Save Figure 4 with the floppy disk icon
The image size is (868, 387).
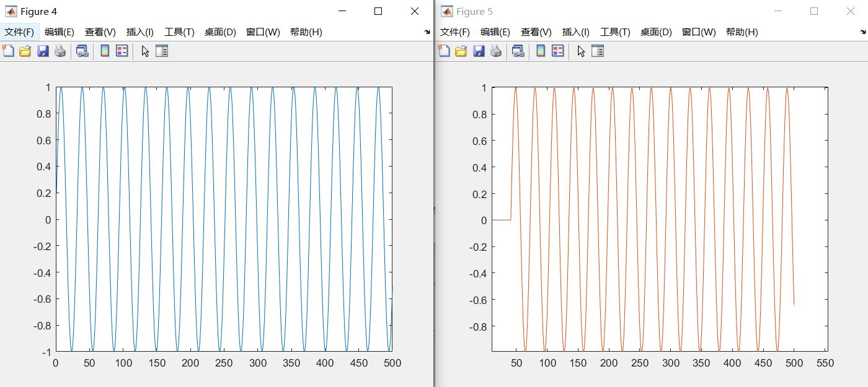[x=42, y=51]
